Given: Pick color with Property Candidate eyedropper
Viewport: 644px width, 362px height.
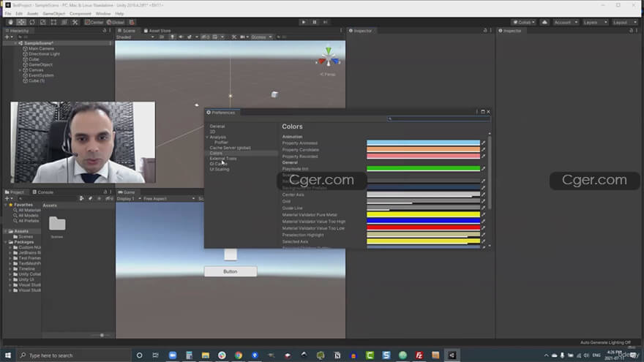Looking at the screenshot, I should point(484,150).
